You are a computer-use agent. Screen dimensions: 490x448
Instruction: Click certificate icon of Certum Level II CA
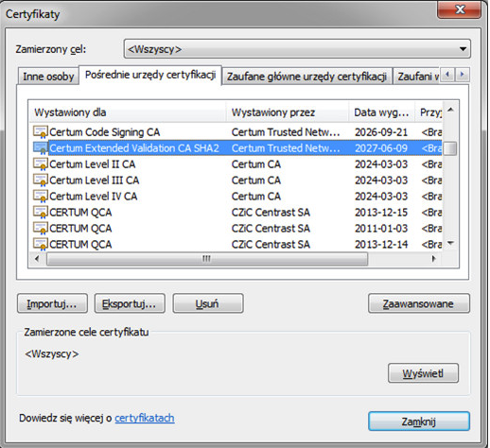pos(41,164)
